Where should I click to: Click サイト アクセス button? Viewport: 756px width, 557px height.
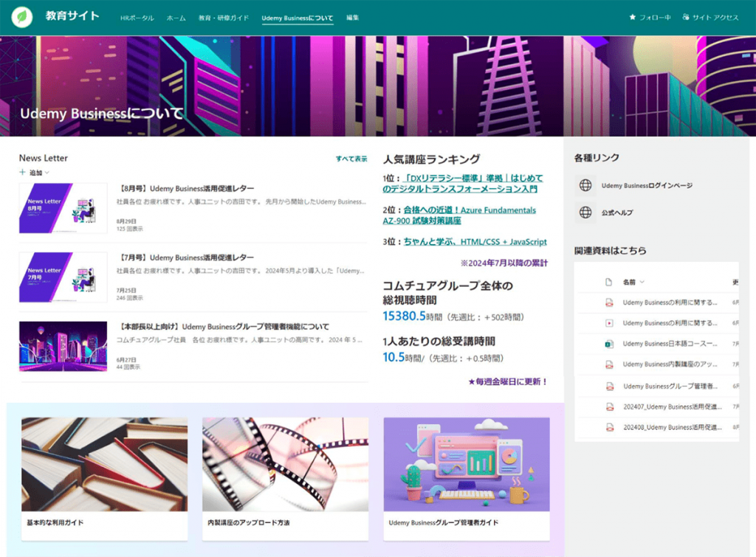pyautogui.click(x=710, y=18)
